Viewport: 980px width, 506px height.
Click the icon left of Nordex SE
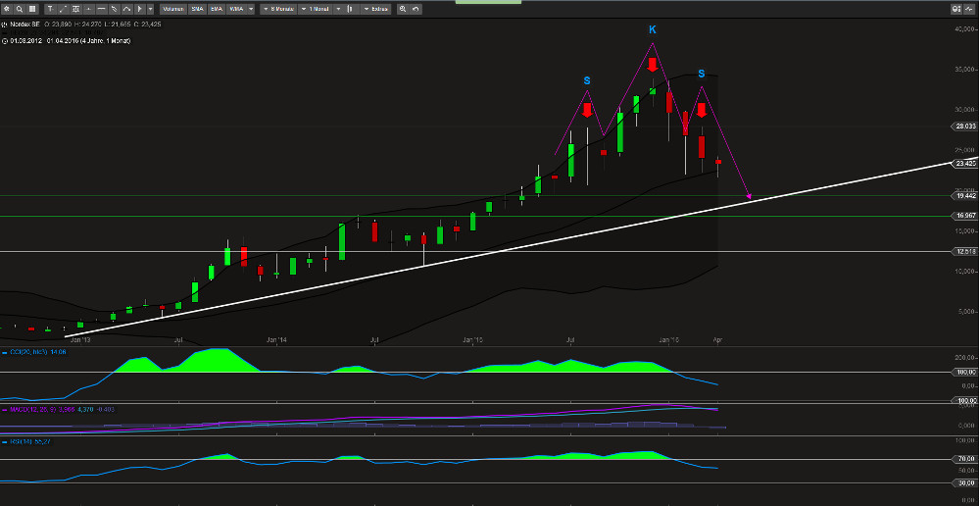click(4, 25)
